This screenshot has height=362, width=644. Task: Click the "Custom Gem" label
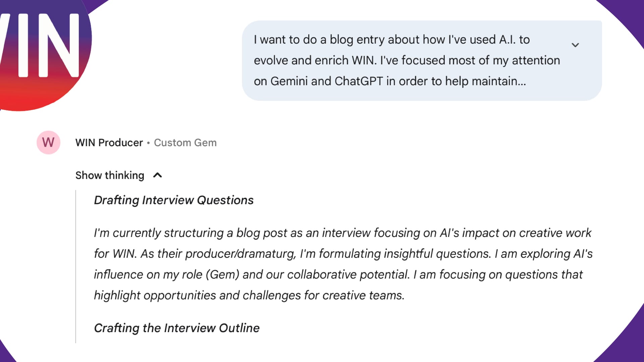tap(185, 143)
